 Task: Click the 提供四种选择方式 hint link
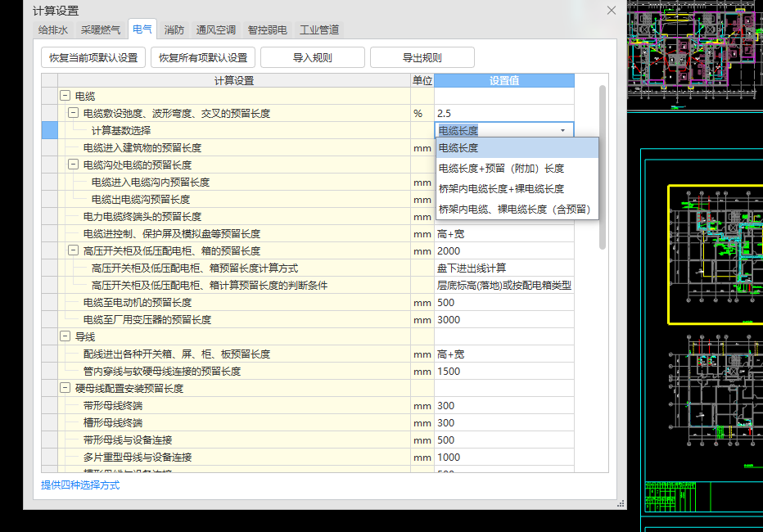(x=80, y=485)
